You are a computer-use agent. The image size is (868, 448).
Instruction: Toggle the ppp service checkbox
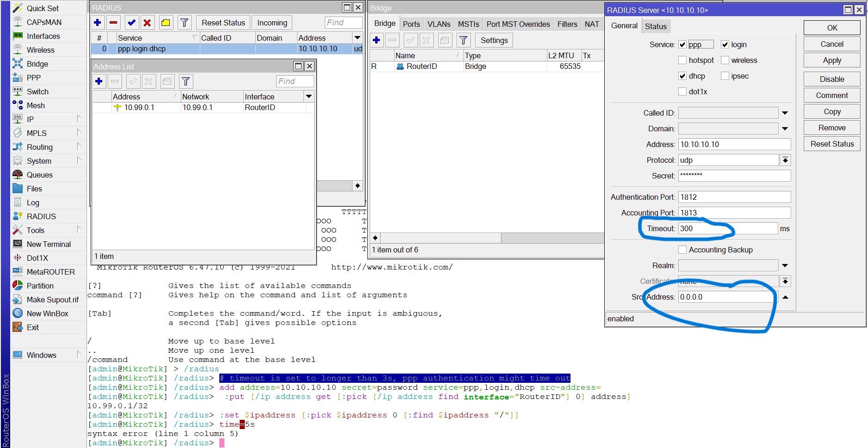click(x=682, y=44)
